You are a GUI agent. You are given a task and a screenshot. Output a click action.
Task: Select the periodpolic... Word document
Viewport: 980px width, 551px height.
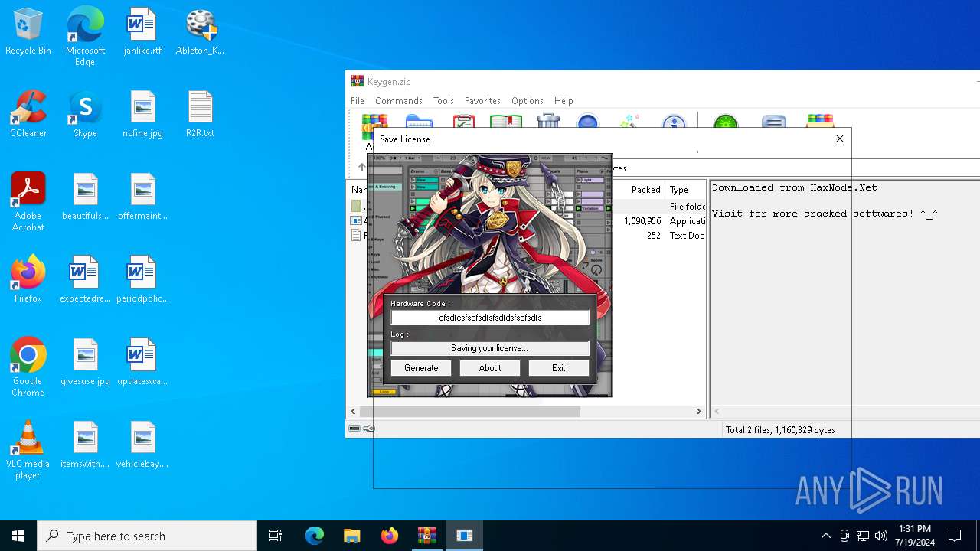coord(142,280)
